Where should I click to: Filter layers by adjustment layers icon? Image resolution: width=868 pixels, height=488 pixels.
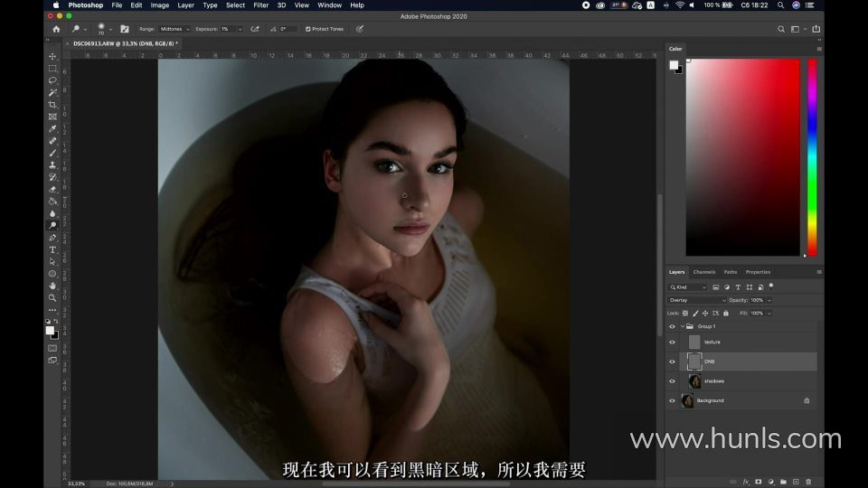point(727,287)
